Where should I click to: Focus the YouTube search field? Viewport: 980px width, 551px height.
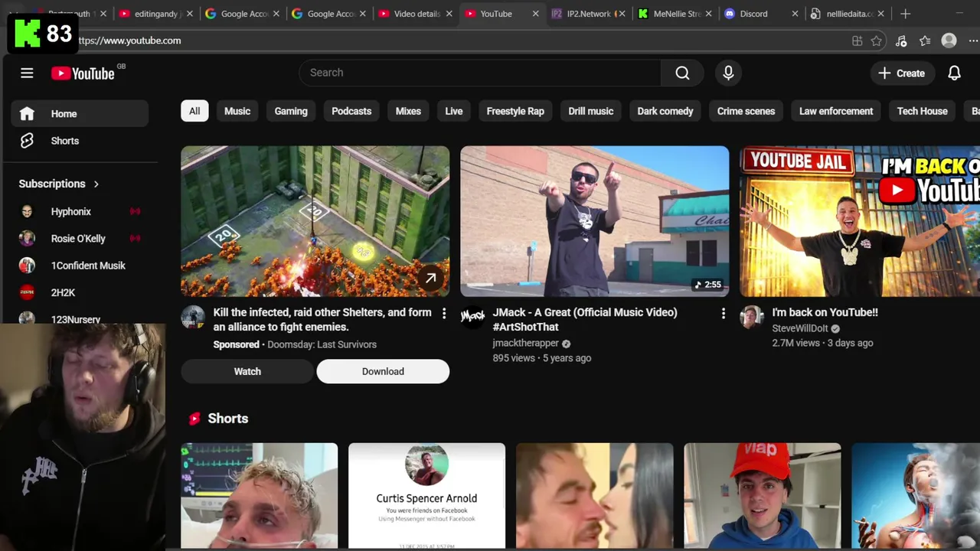(480, 73)
